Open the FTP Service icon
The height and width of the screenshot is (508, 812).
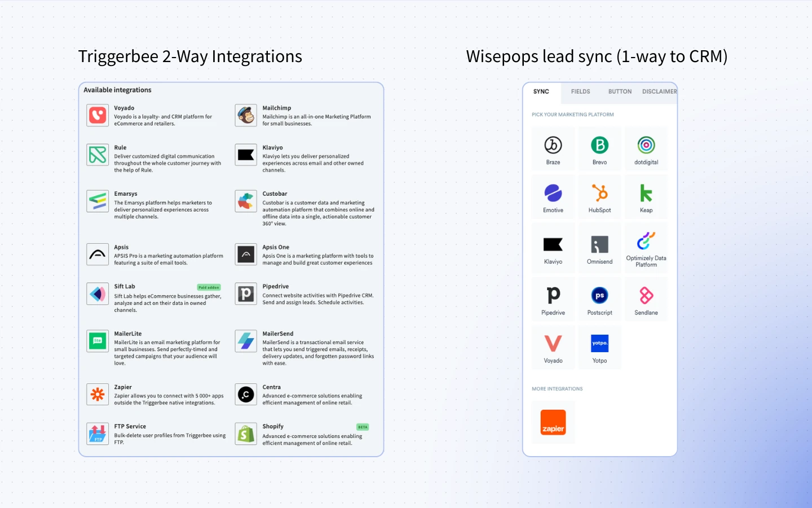pos(98,434)
